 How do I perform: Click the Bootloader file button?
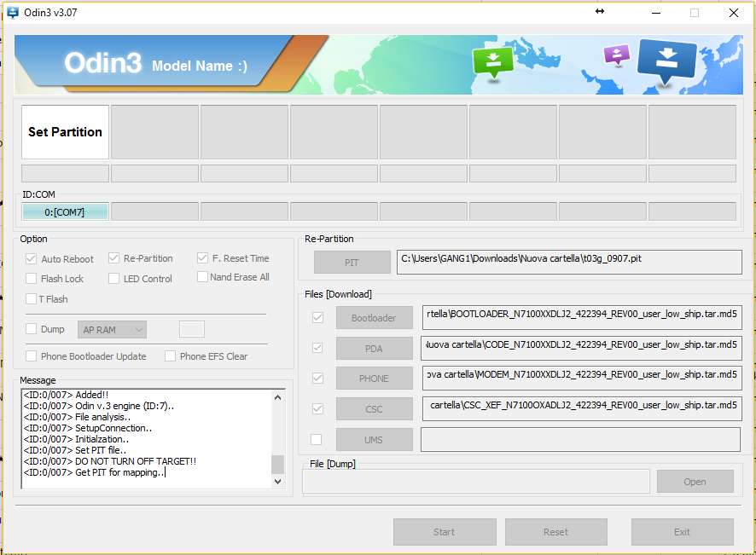pos(374,317)
